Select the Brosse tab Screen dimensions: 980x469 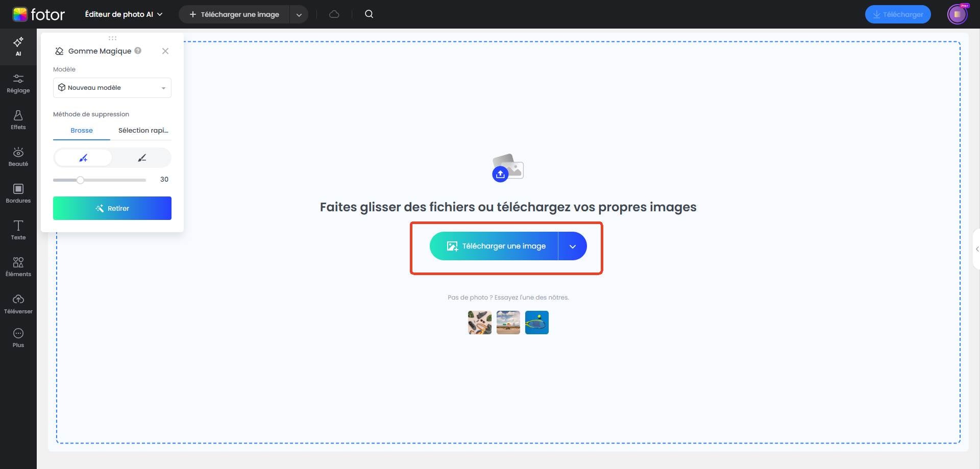[81, 130]
